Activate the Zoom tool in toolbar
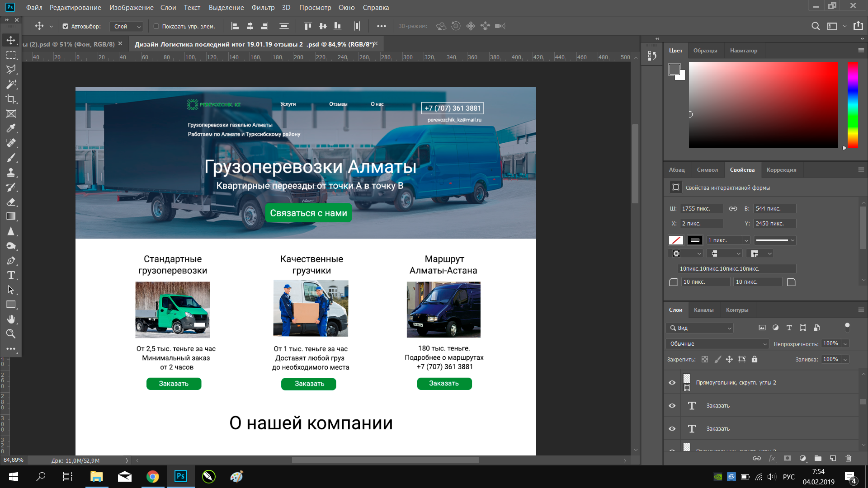868x488 pixels. (x=11, y=334)
